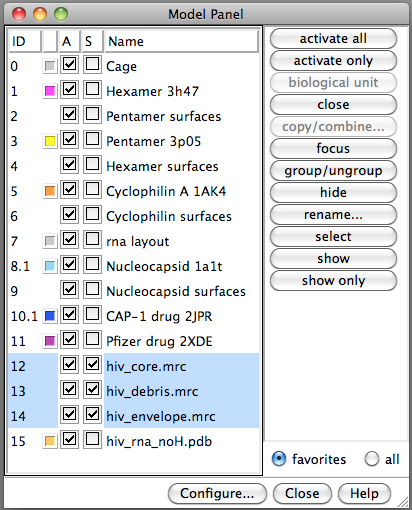This screenshot has height=510, width=412.
Task: Click the Name column header
Action: (x=181, y=41)
